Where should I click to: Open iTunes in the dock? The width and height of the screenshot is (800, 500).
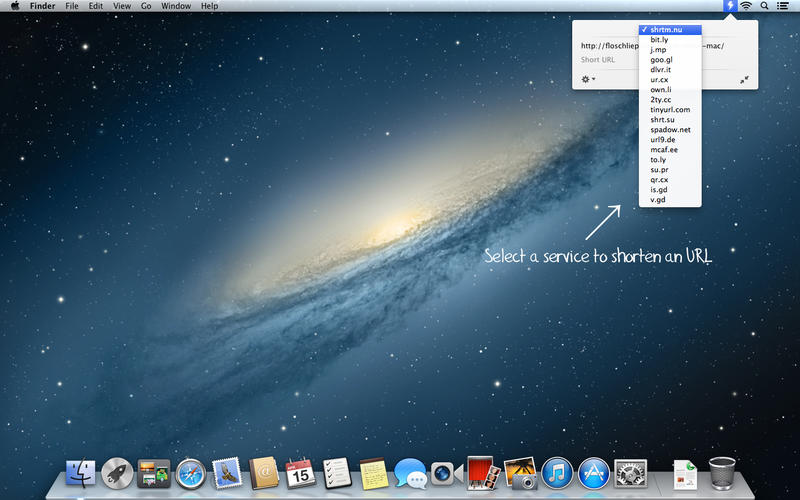tap(557, 473)
